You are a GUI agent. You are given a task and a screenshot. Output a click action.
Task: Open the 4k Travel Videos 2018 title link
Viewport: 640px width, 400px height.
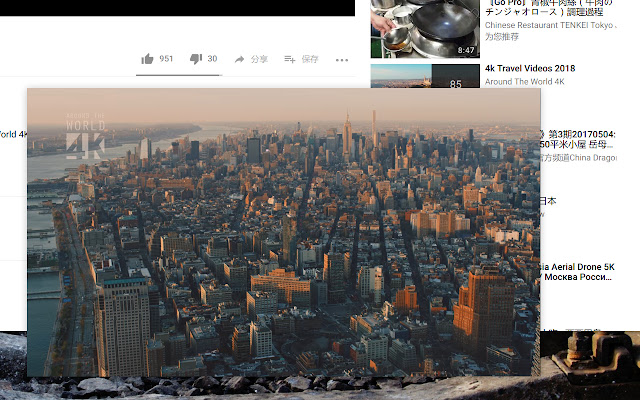[x=530, y=68]
